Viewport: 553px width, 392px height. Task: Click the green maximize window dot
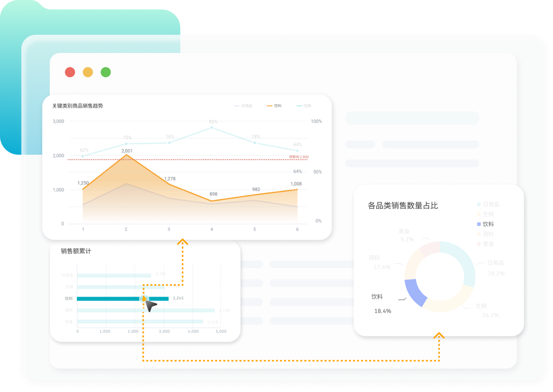click(x=106, y=72)
